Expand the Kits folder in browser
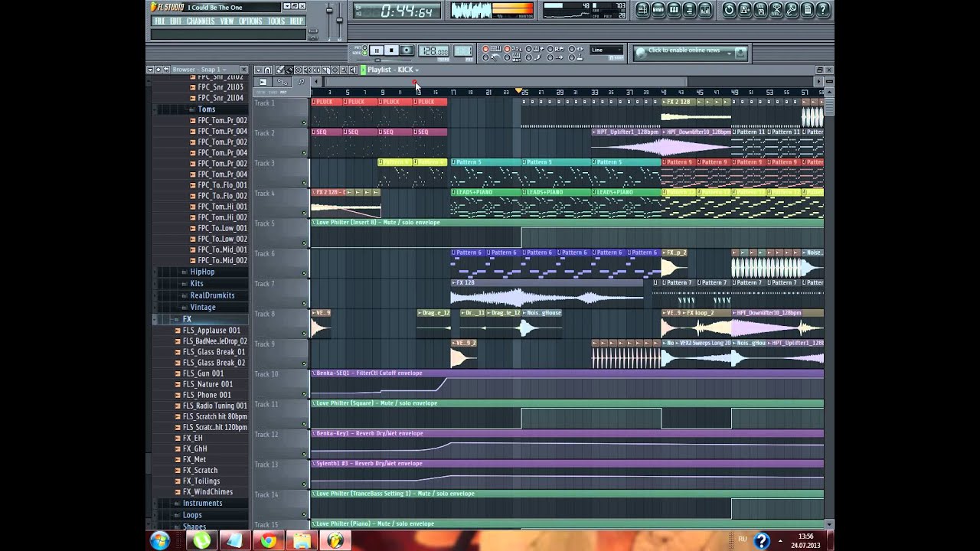The width and height of the screenshot is (980, 551). [x=197, y=284]
